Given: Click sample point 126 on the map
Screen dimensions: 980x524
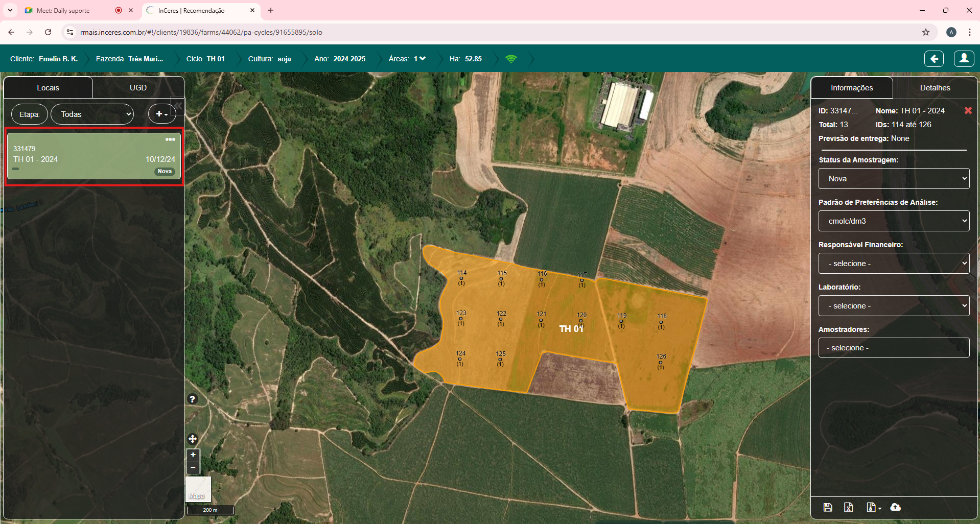Looking at the screenshot, I should (661, 362).
